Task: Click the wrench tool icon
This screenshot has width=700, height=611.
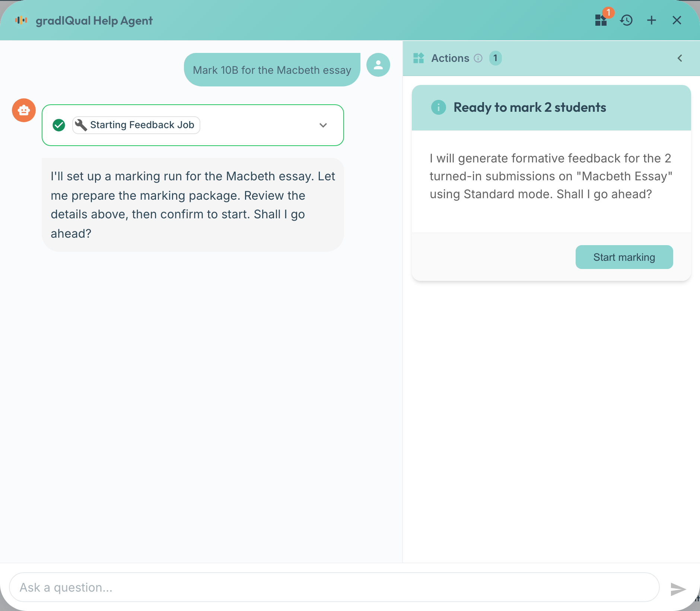Action: tap(81, 125)
